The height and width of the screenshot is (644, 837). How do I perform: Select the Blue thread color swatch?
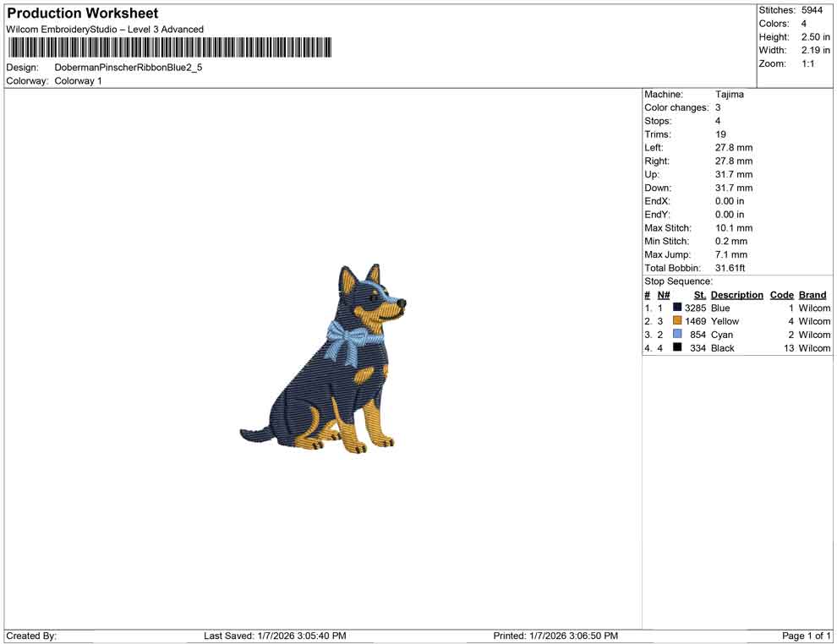(676, 308)
